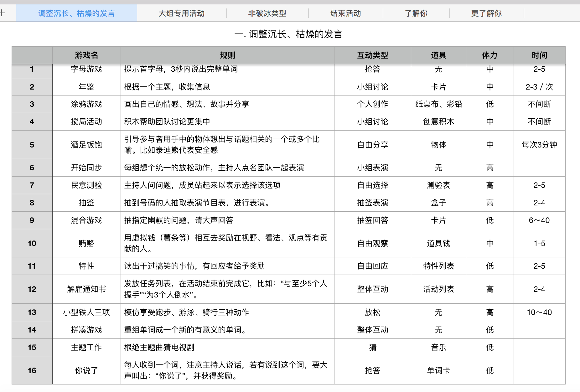The height and width of the screenshot is (392, 580).
Task: Add a new sheet with plus icon
Action: coord(3,13)
